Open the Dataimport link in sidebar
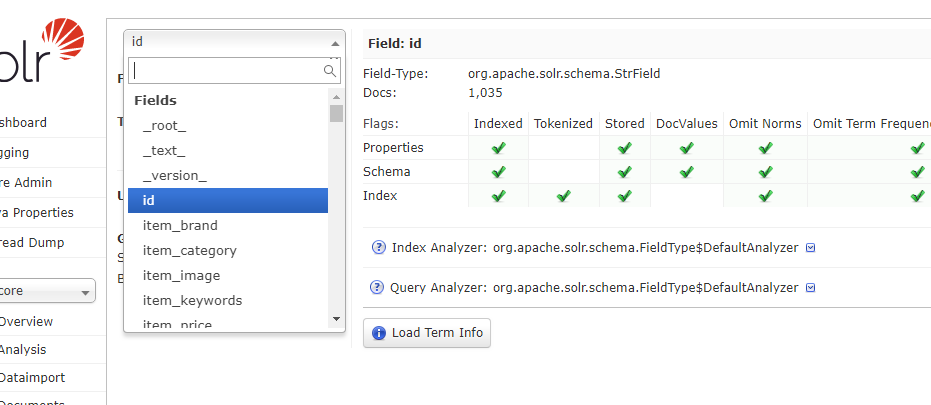The height and width of the screenshot is (405, 931). 32,378
